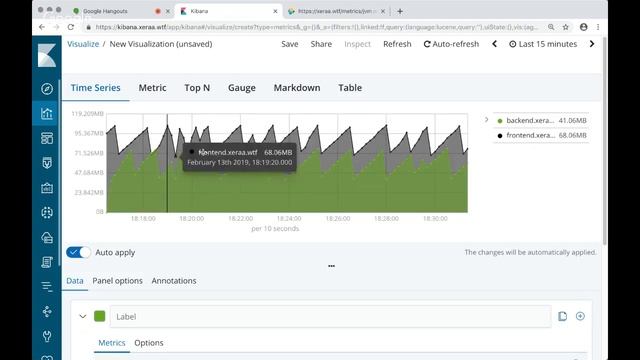Open Dashboard icon in sidebar
Viewport: 640px width, 360px height.
(47, 138)
